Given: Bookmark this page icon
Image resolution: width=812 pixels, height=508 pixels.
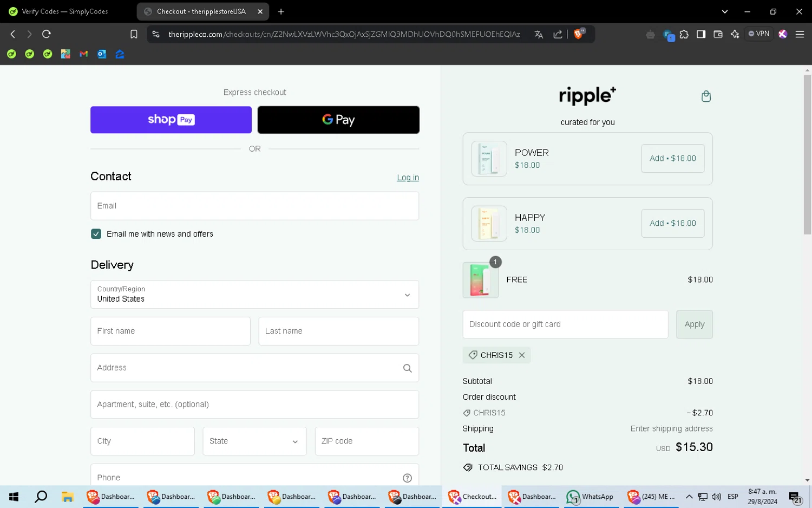Looking at the screenshot, I should [x=134, y=34].
